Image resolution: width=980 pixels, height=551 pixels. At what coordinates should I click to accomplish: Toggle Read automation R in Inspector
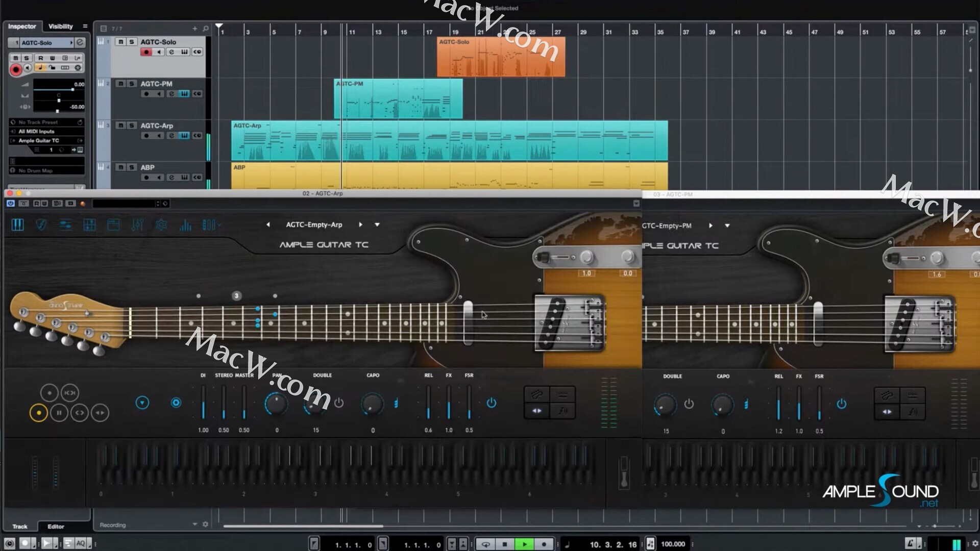[41, 58]
